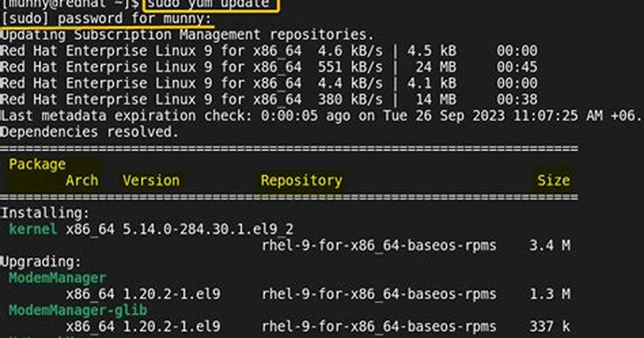Viewport: 644px width, 338px height.
Task: Click the '00:38' elapsed time
Action: tap(517, 100)
